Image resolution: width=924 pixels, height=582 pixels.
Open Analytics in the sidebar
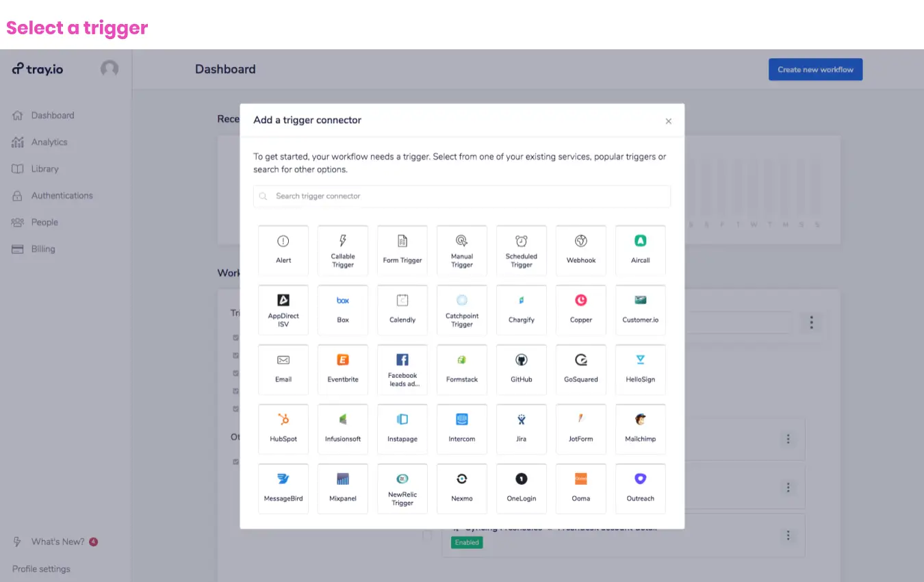point(40,142)
